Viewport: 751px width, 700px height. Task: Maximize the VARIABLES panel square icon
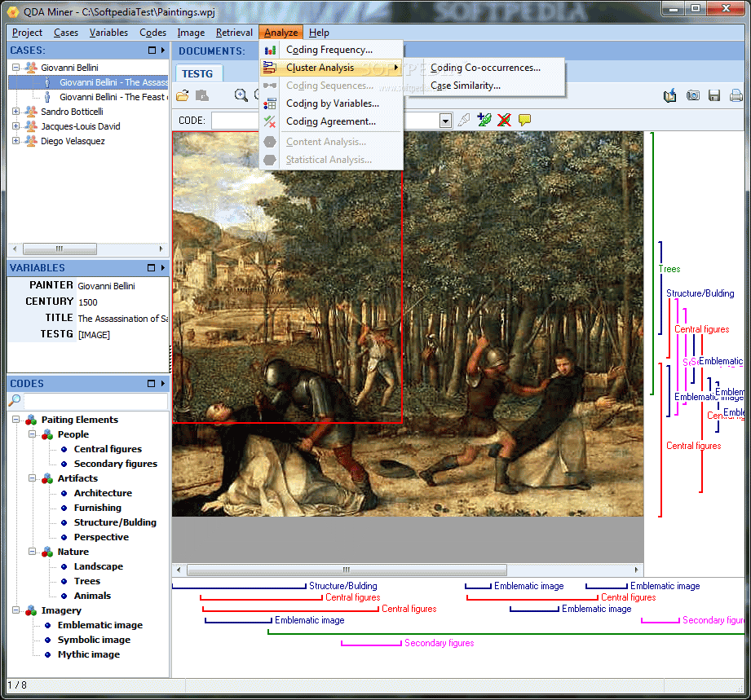point(152,267)
